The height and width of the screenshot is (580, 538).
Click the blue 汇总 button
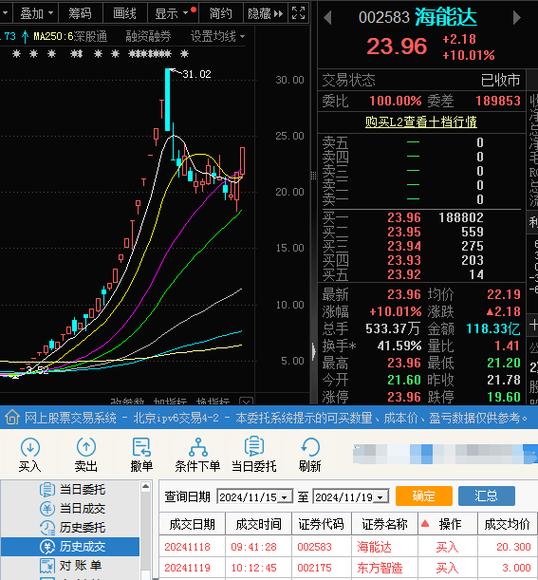coord(486,496)
